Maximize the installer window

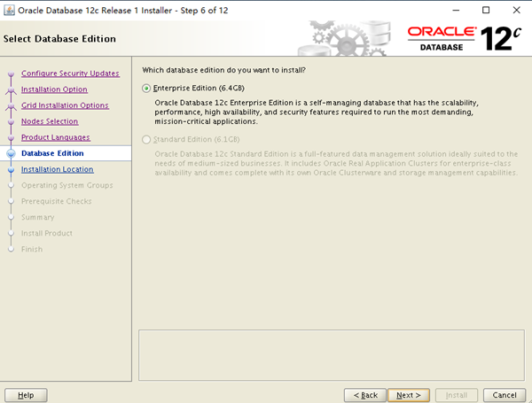486,10
